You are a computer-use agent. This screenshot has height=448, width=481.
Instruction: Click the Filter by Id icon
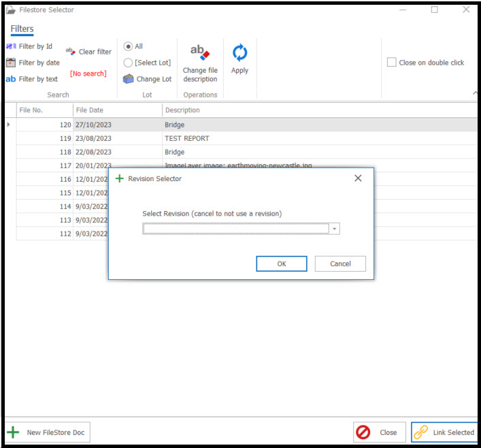tap(11, 46)
